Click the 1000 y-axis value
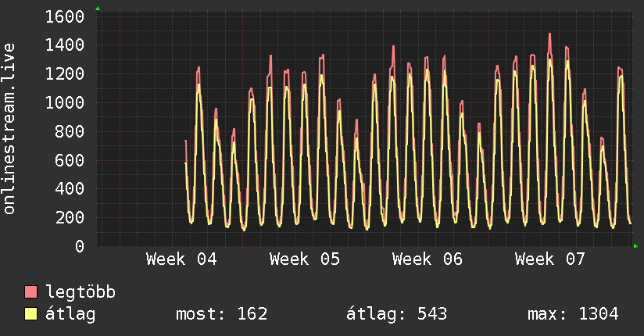This screenshot has height=336, width=644. coord(65,102)
